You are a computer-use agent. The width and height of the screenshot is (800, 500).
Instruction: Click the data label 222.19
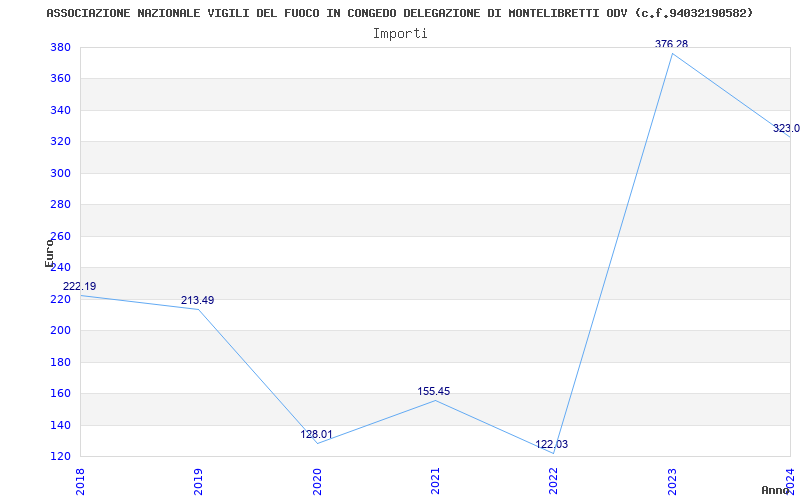[80, 286]
